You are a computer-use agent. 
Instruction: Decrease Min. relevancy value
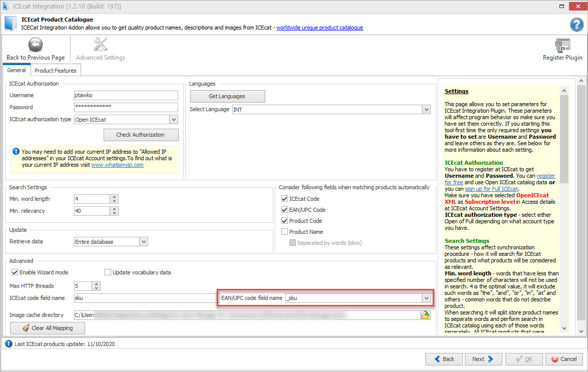pos(115,213)
